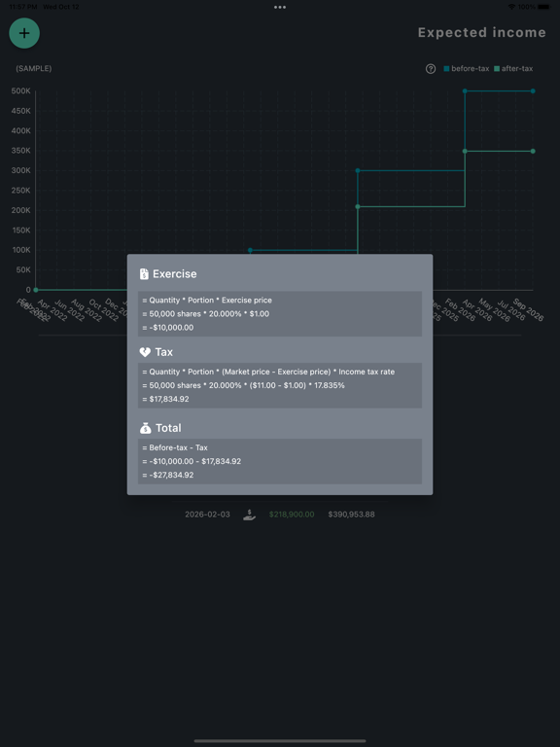Click the data point at 100K
The height and width of the screenshot is (747, 560).
click(x=250, y=250)
